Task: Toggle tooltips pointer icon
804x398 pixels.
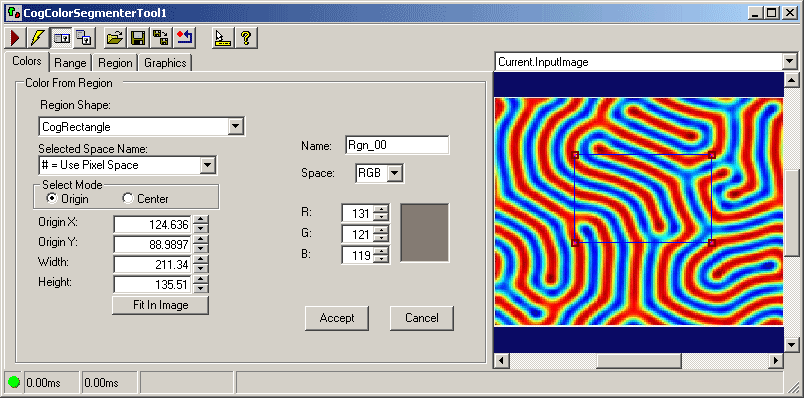Action: (x=223, y=38)
